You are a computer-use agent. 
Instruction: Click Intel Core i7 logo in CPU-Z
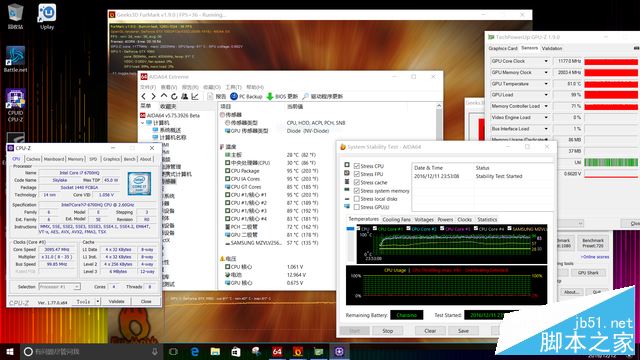139,184
